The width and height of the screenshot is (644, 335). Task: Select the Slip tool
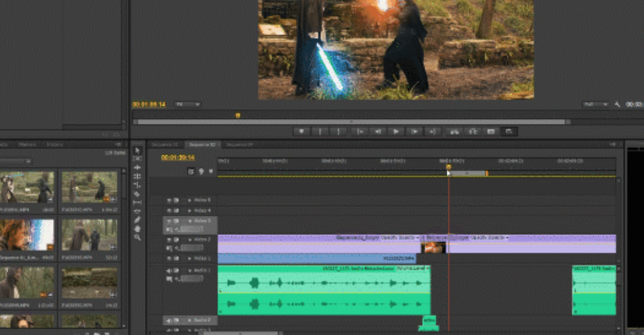point(138,203)
